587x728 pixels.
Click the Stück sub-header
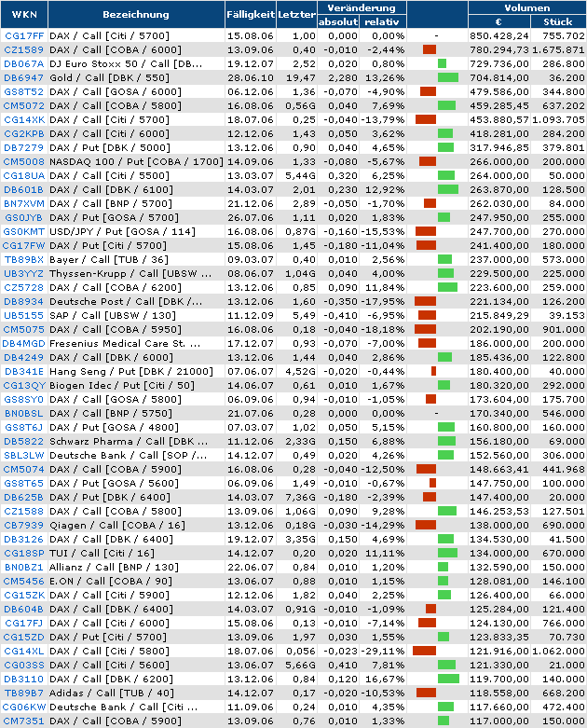pyautogui.click(x=558, y=21)
